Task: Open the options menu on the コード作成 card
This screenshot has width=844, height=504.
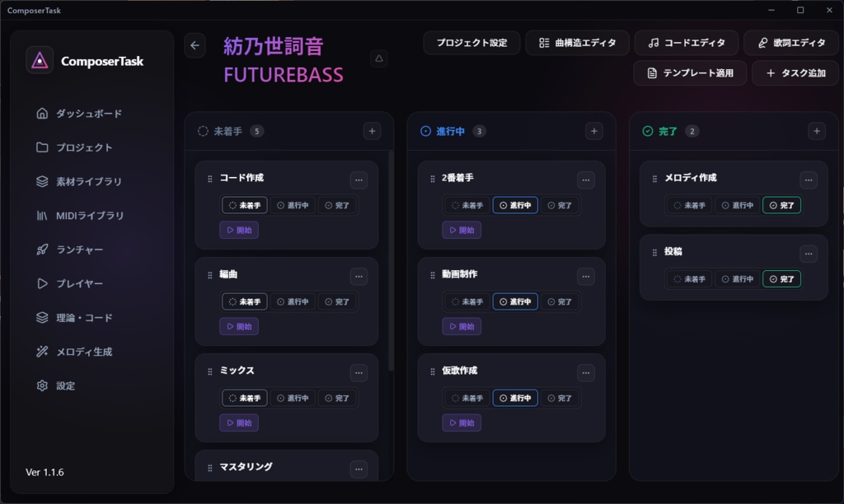Action: click(359, 180)
